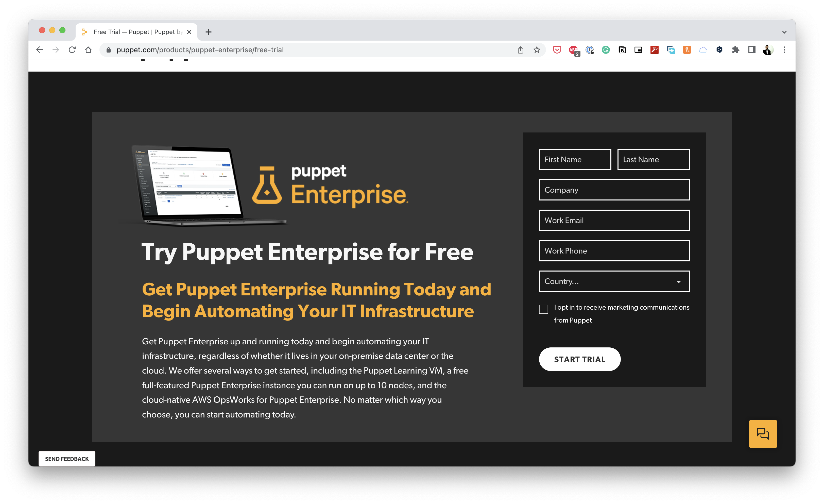Click the chat/support widget icon
Viewport: 824px width, 504px height.
[x=763, y=434]
